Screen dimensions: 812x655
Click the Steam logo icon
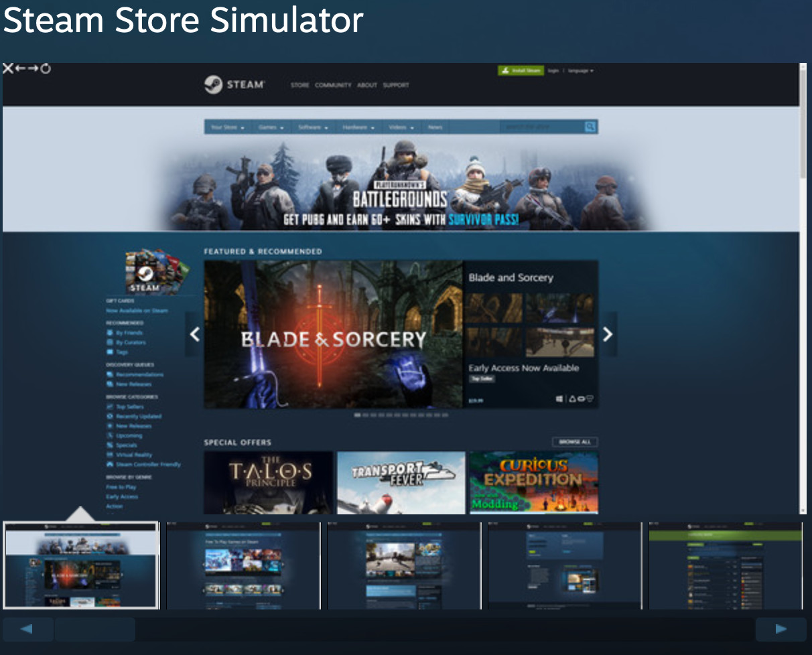(212, 84)
